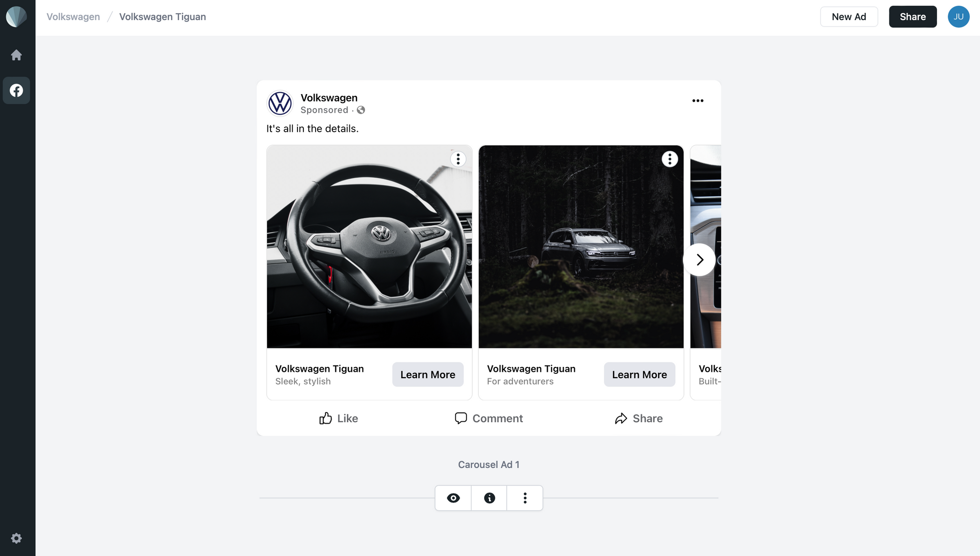Viewport: 980px width, 556px height.
Task: Click the eye/preview icon in toolbar
Action: click(453, 498)
